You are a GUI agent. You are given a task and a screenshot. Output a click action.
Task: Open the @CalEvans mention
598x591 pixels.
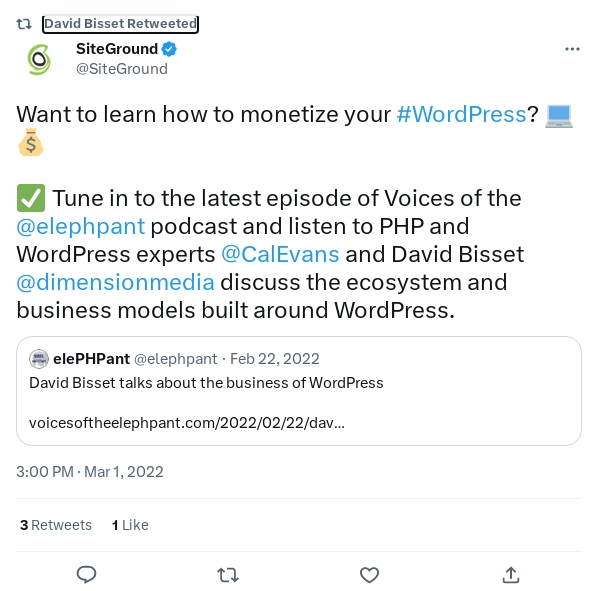pyautogui.click(x=280, y=254)
